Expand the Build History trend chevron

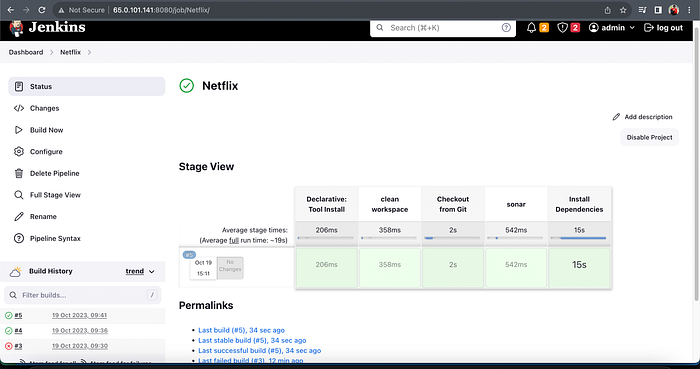(152, 271)
